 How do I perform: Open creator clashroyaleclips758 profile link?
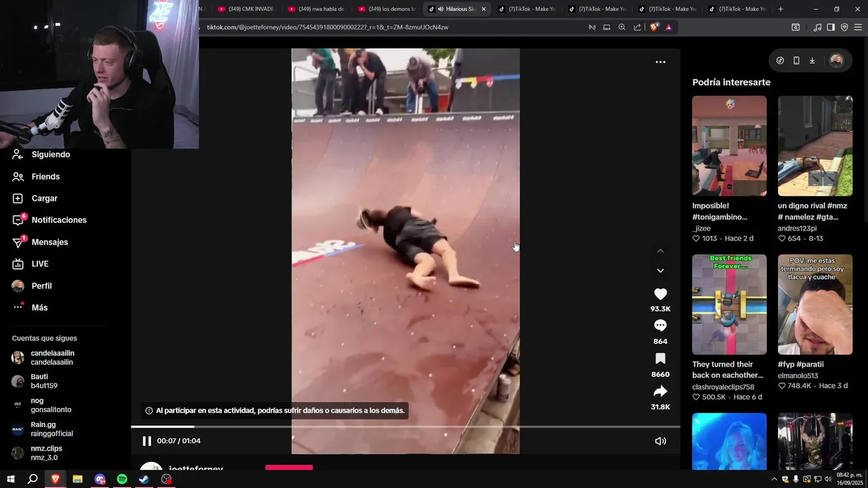[x=723, y=386]
